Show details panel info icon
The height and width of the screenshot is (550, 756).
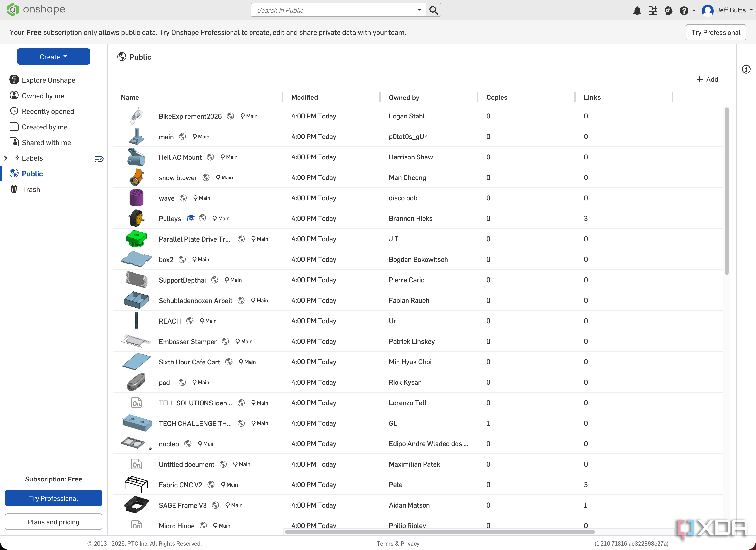pyautogui.click(x=746, y=69)
